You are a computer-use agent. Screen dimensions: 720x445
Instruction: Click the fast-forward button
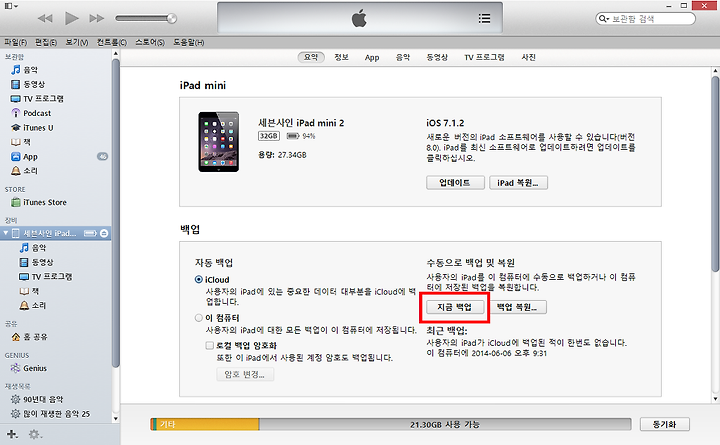tap(96, 18)
